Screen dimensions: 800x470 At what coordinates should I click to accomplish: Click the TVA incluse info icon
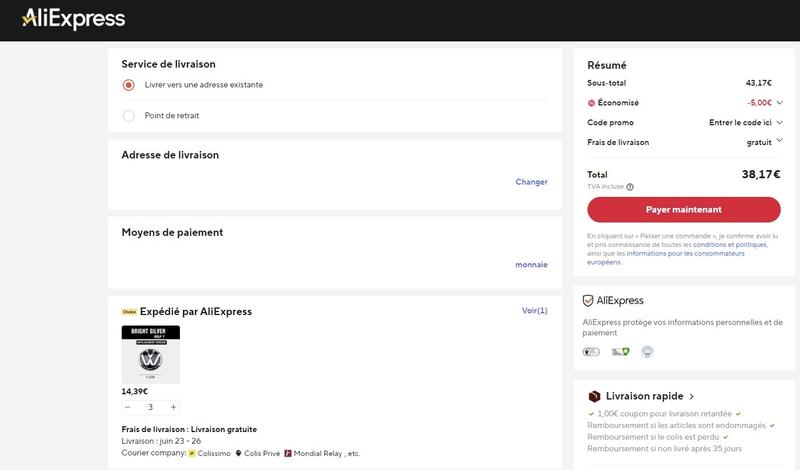(x=630, y=187)
